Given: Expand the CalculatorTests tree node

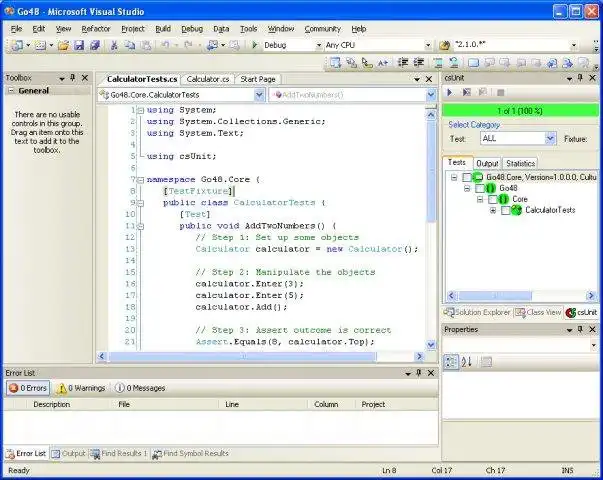Looking at the screenshot, I should coord(493,210).
